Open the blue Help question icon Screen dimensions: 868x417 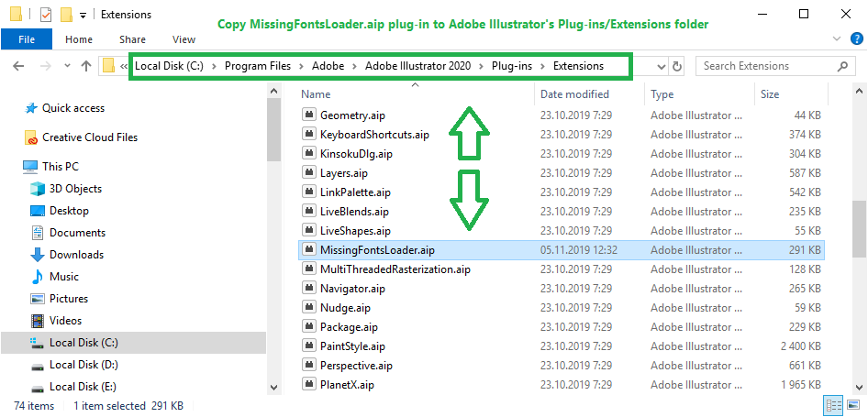tap(856, 38)
